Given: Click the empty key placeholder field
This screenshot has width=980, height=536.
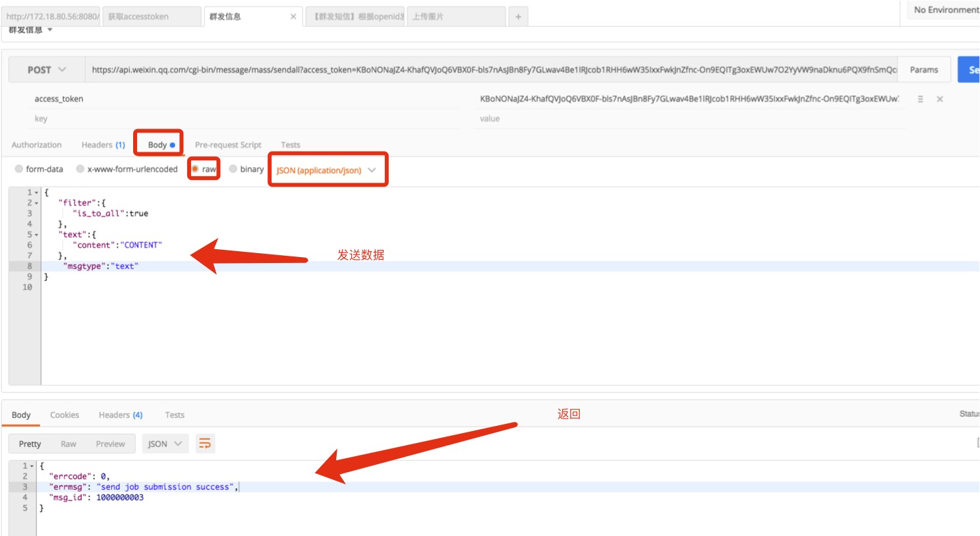Looking at the screenshot, I should point(246,119).
